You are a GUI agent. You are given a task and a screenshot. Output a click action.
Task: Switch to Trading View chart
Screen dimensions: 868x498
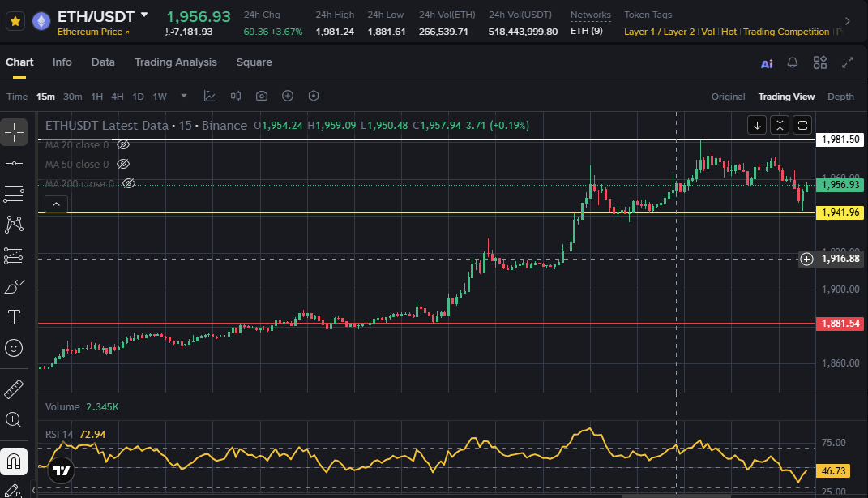tap(786, 97)
